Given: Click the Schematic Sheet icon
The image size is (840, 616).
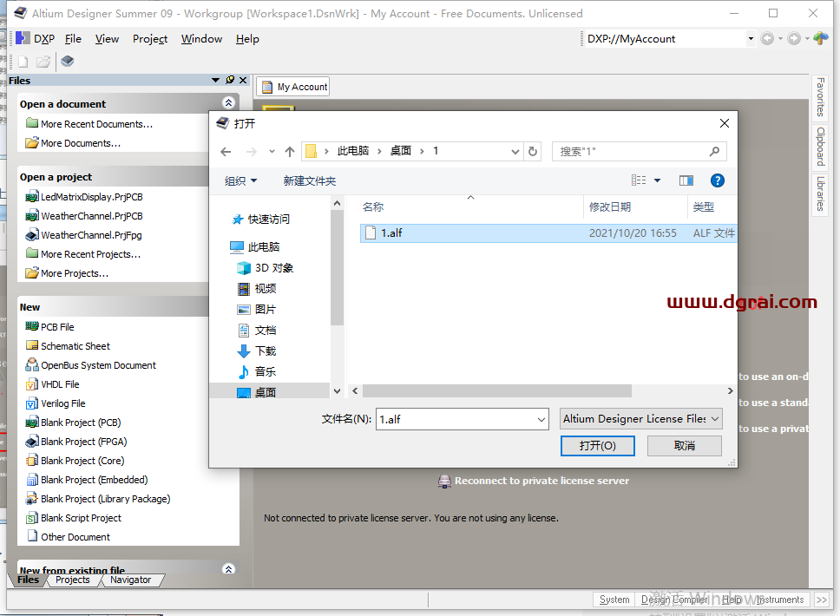Looking at the screenshot, I should [x=32, y=346].
